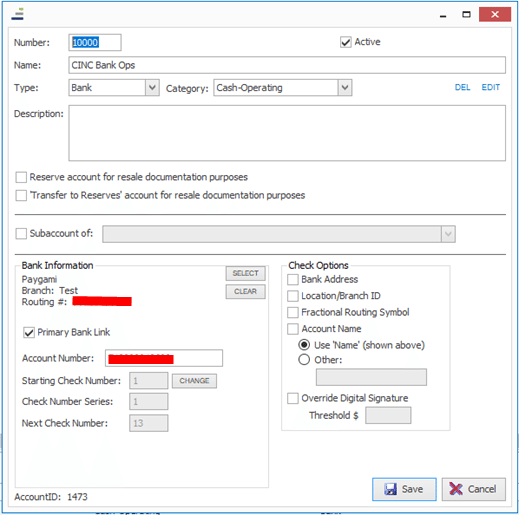The height and width of the screenshot is (515, 519).
Task: Click the application logo icon in title bar
Action: pyautogui.click(x=18, y=14)
